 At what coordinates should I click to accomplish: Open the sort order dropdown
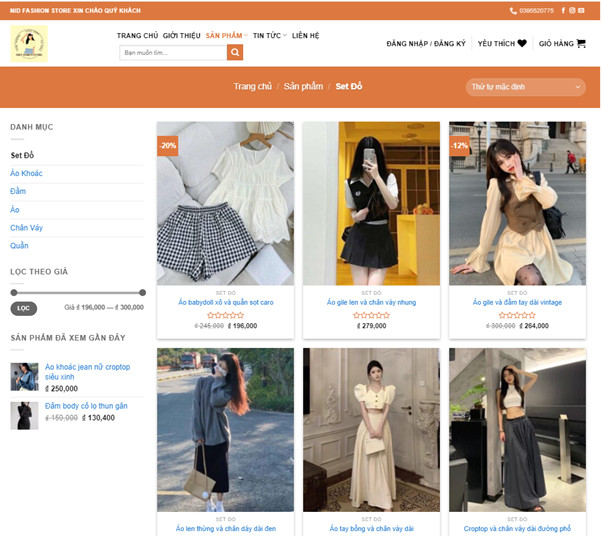[525, 87]
